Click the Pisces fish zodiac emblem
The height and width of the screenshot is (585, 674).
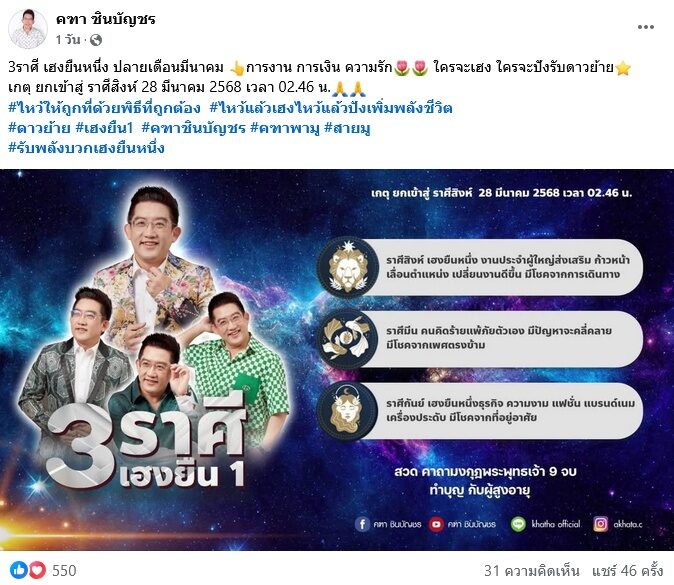coord(347,339)
